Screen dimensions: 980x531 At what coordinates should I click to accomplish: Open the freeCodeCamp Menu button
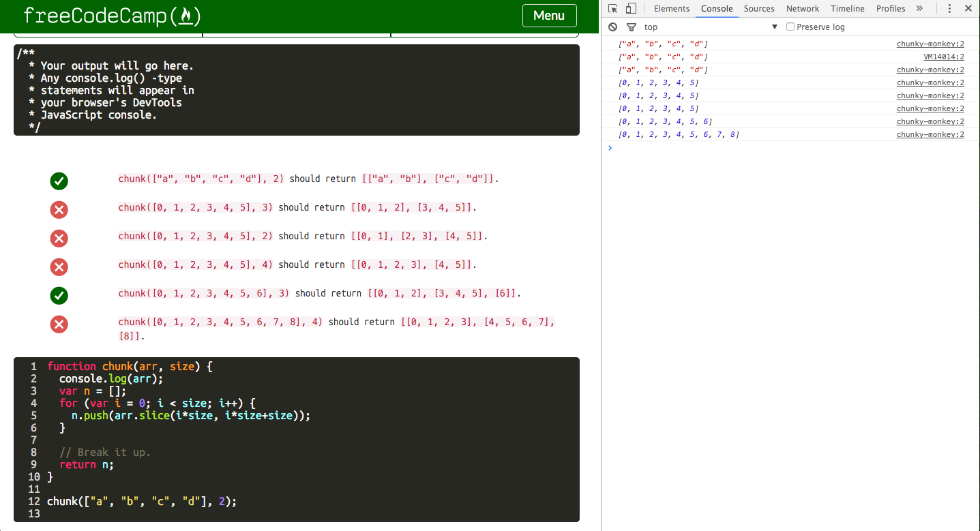[x=549, y=16]
